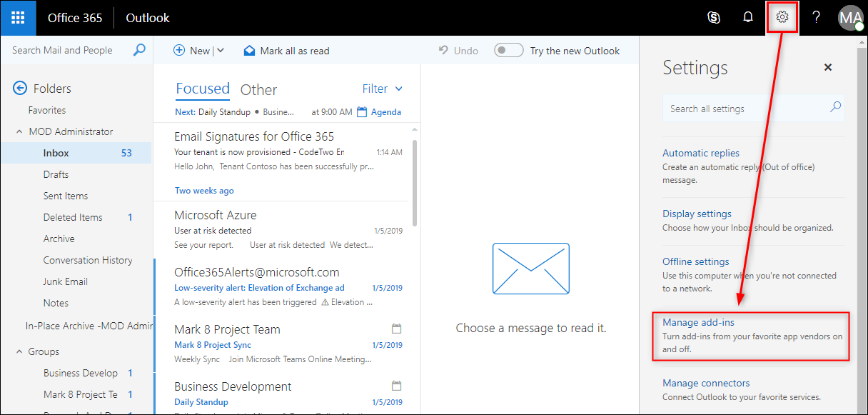The width and height of the screenshot is (868, 415).
Task: Click the calendar icon on Mark 8 Project Team
Action: coord(397,326)
